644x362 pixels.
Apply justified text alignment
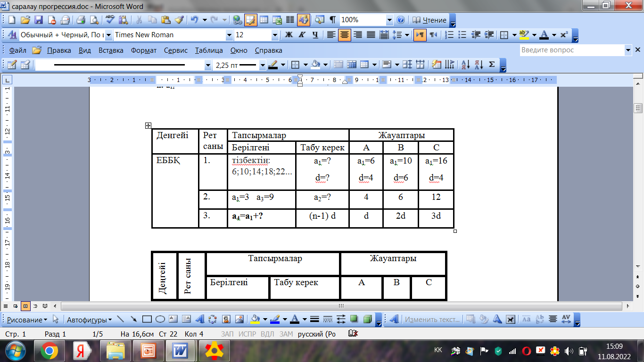(371, 35)
